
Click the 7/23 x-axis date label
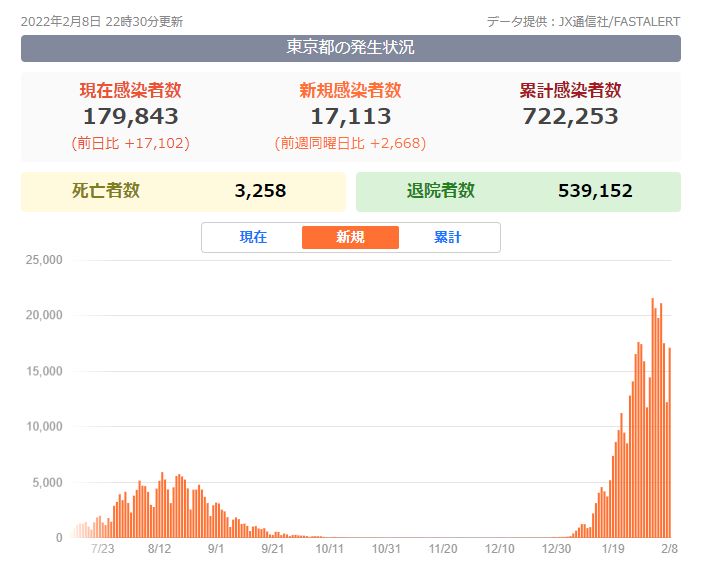coord(103,549)
